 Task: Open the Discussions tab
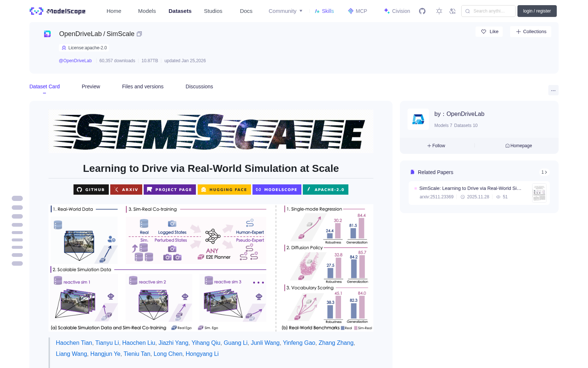pos(199,86)
